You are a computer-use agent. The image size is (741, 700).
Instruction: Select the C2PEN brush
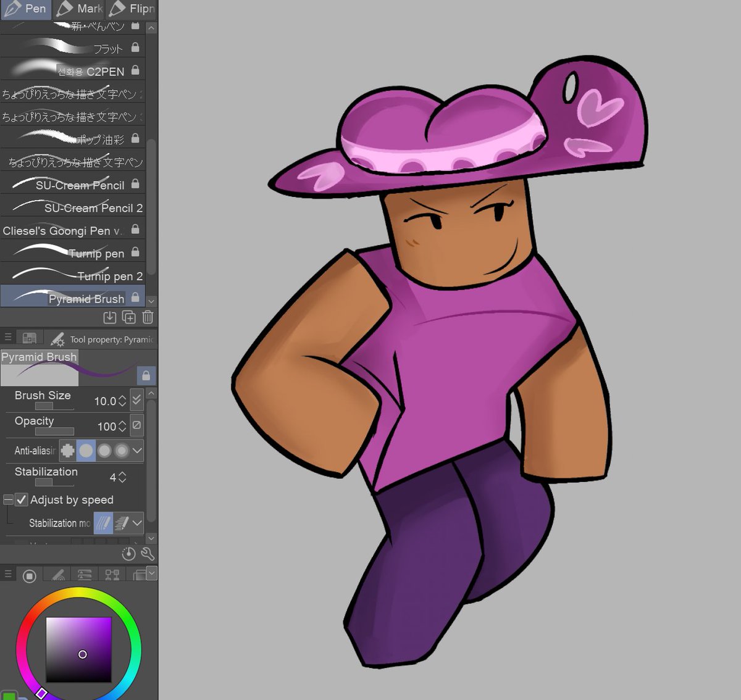click(x=73, y=69)
